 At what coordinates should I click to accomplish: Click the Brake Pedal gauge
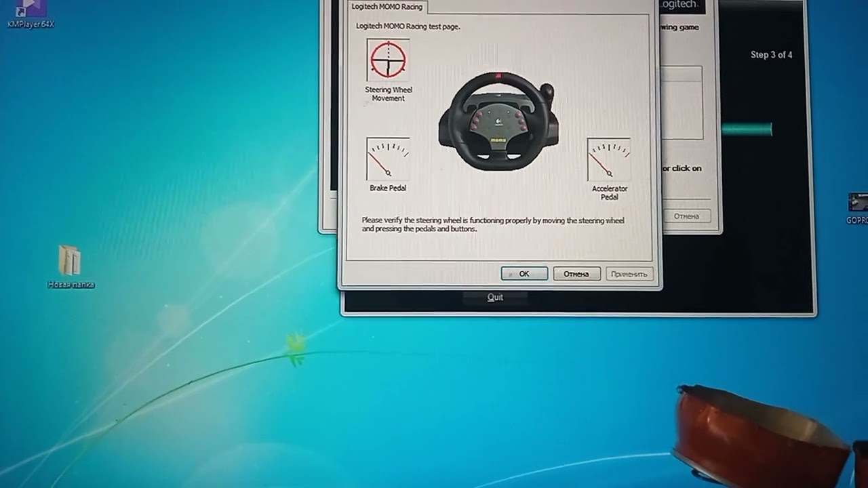(x=388, y=158)
